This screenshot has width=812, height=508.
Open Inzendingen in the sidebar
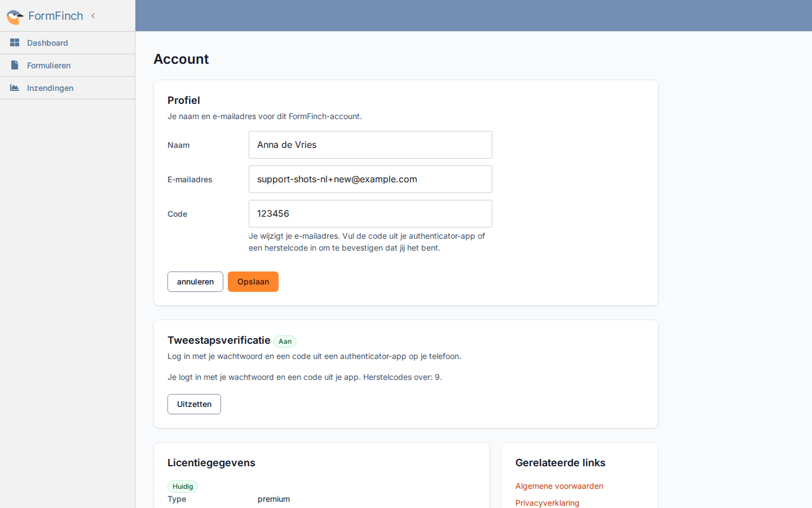click(68, 88)
